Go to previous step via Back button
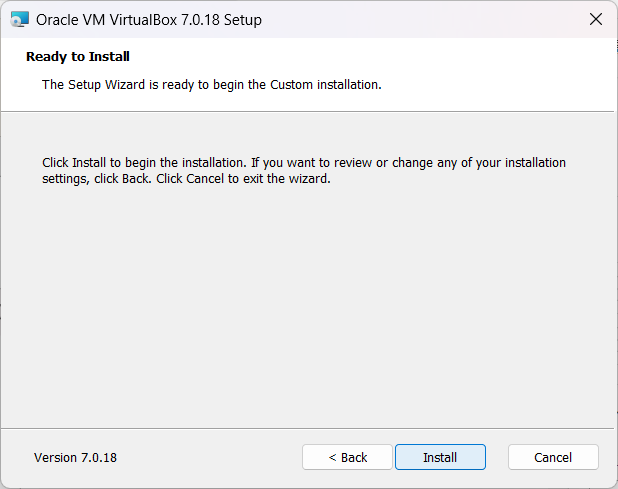The height and width of the screenshot is (489, 618). tap(347, 457)
